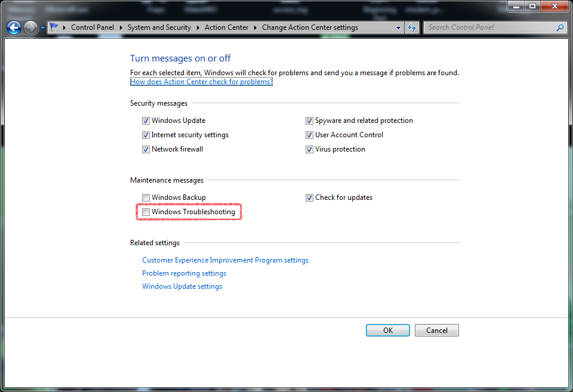This screenshot has height=392, width=573.
Task: Open Windows Update settings link
Action: click(x=182, y=286)
